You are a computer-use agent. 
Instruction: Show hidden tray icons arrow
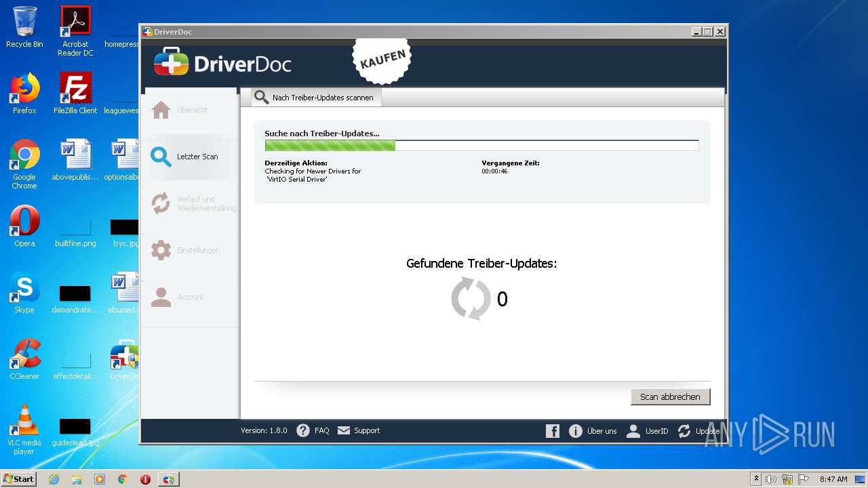(x=757, y=479)
